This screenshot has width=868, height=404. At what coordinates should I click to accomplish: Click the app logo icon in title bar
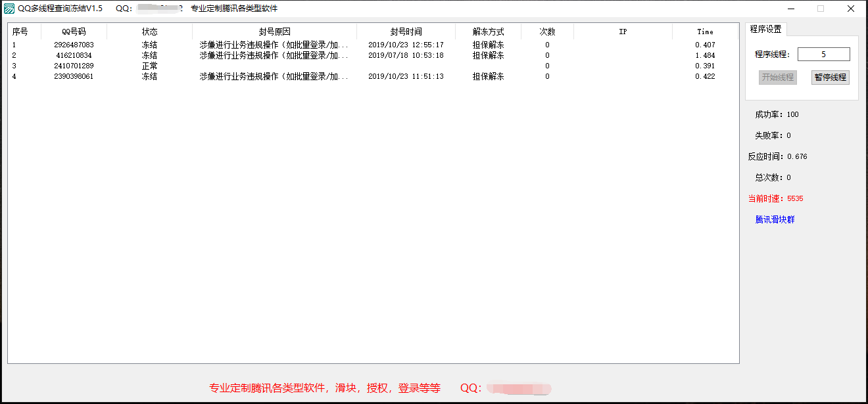click(x=9, y=9)
